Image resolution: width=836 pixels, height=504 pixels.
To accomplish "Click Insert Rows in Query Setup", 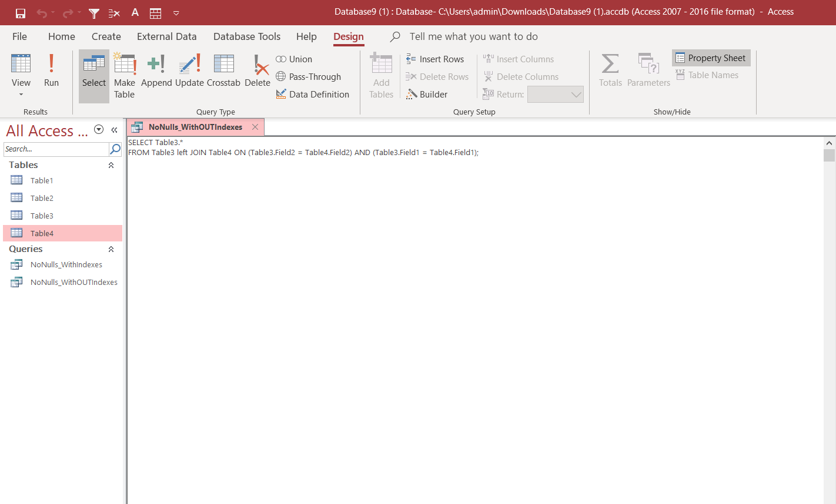I will click(x=435, y=59).
